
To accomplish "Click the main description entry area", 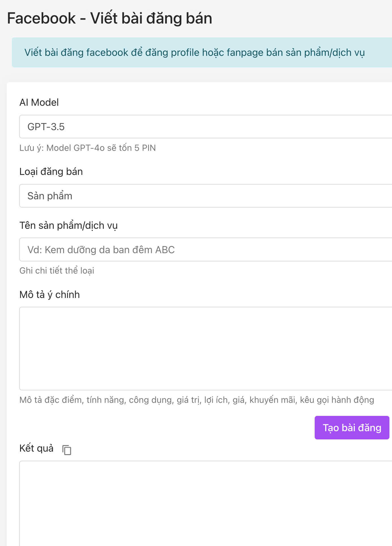I will pos(198,349).
